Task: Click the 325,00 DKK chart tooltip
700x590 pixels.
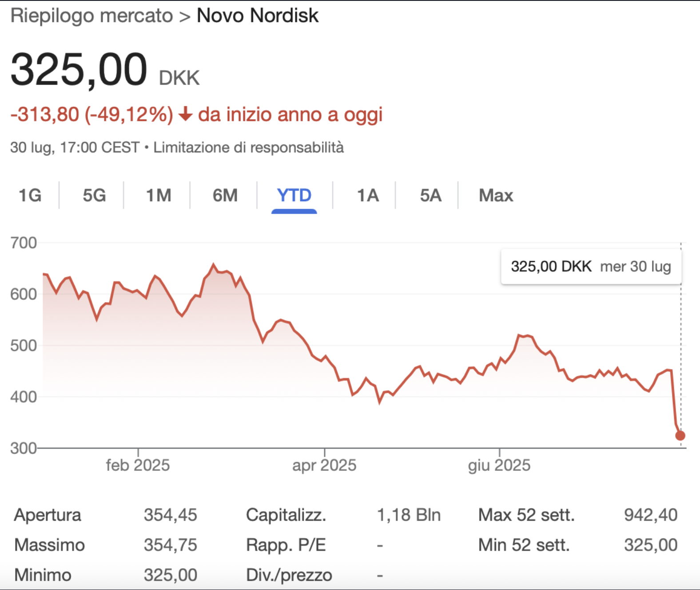Action: [591, 267]
